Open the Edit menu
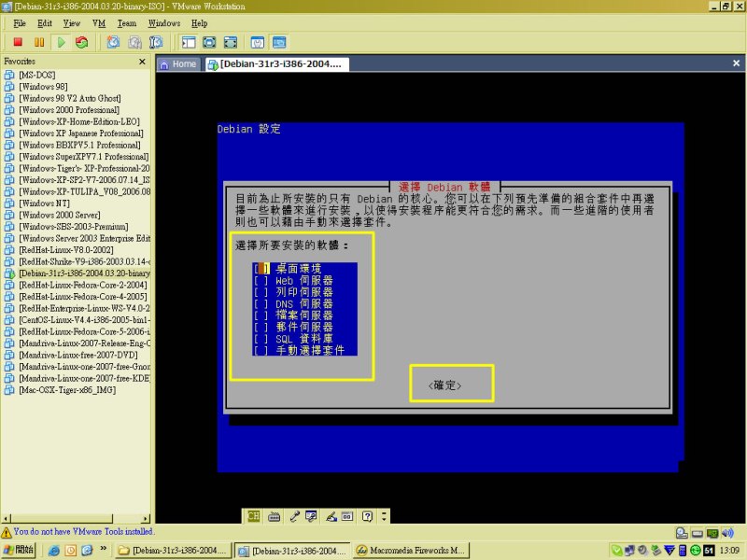 pyautogui.click(x=45, y=23)
